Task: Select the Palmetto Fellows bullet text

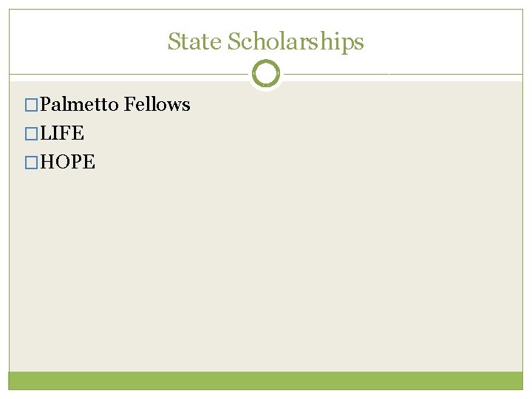Action: pos(115,105)
